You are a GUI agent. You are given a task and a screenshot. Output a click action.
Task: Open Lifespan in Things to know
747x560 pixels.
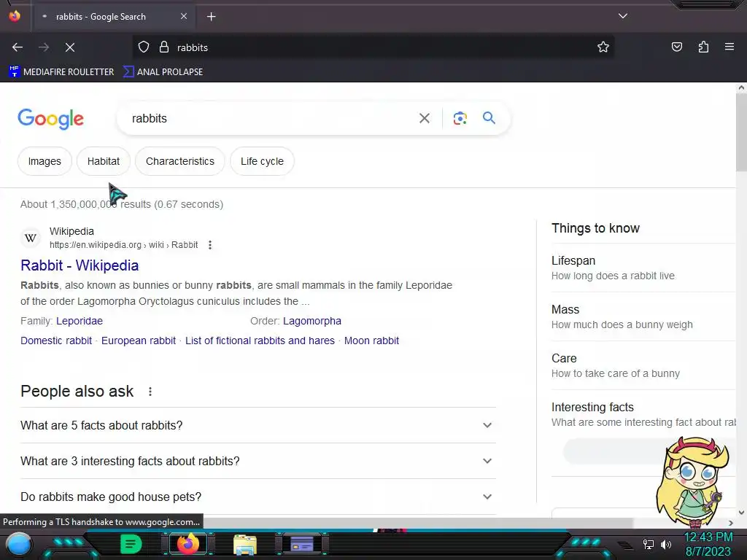pos(643,268)
